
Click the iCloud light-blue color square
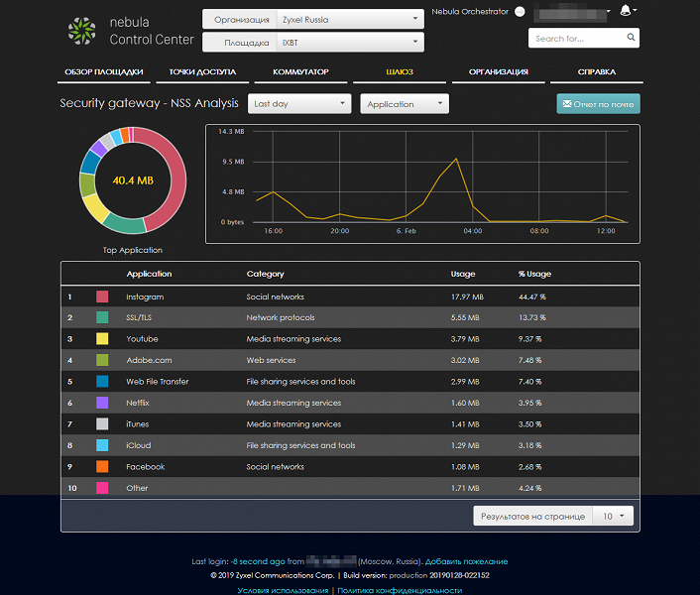[x=102, y=445]
